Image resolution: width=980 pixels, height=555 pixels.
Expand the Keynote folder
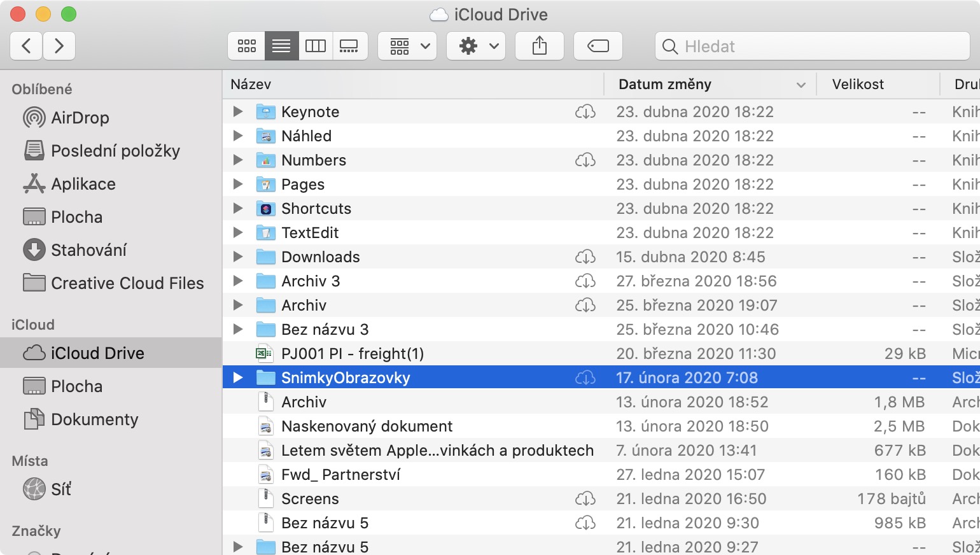[238, 111]
